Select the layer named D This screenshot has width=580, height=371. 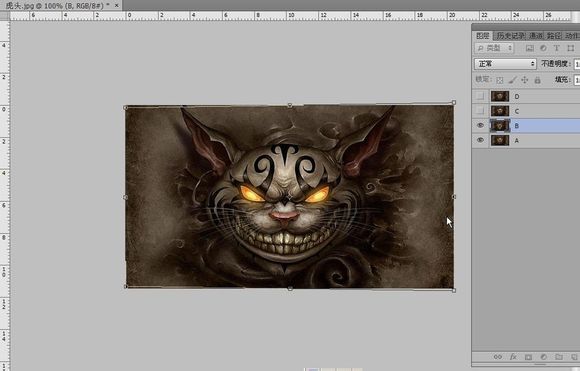517,97
